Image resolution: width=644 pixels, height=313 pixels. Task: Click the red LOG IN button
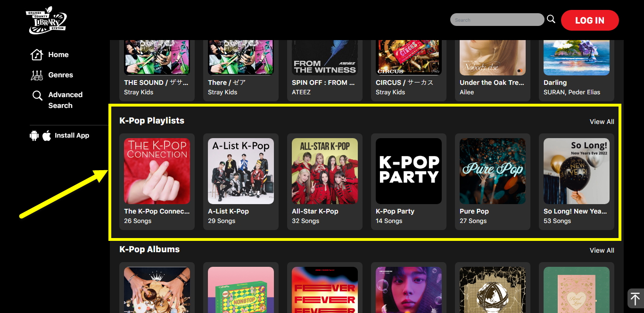[590, 20]
